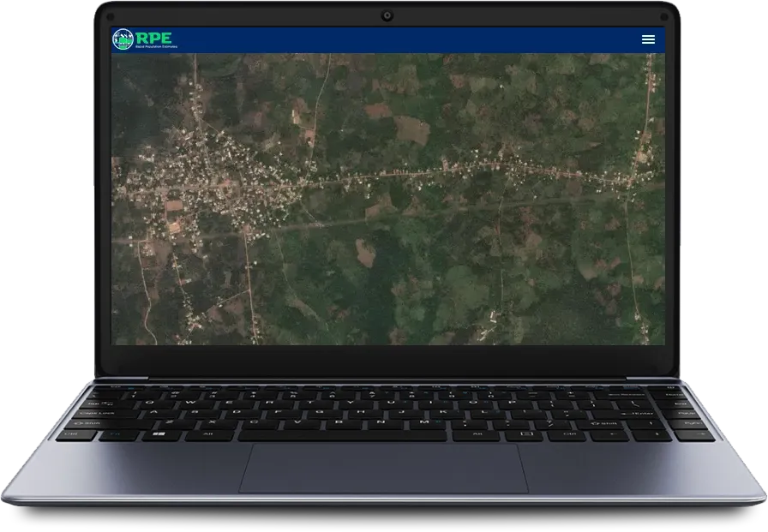Screen dimensions: 768x532
Task: Open the hamburger menu in the header
Action: (x=648, y=39)
